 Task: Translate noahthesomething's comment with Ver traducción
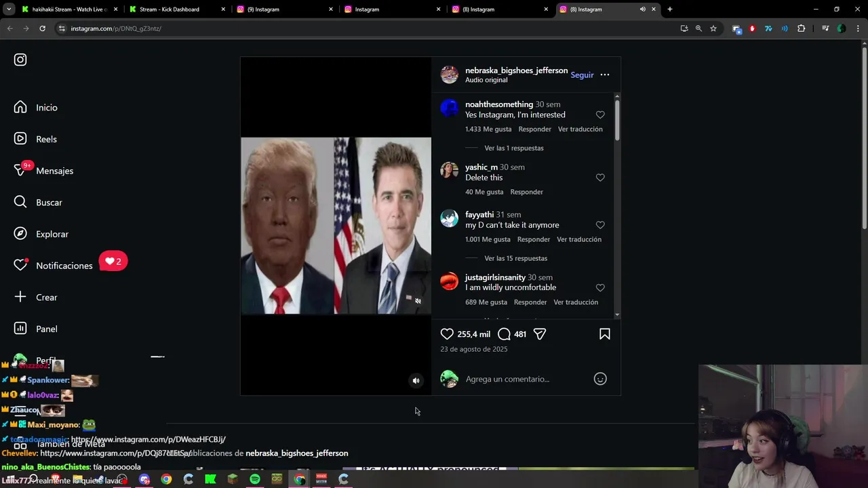[x=580, y=129]
